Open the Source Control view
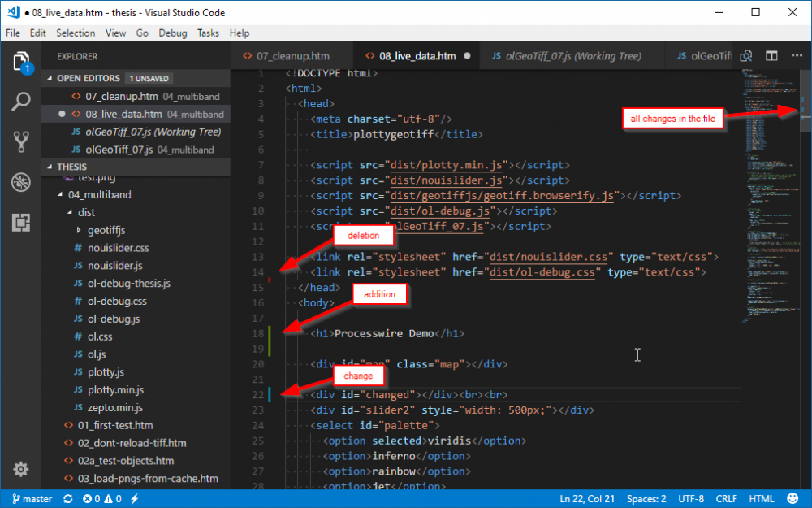 coord(21,141)
